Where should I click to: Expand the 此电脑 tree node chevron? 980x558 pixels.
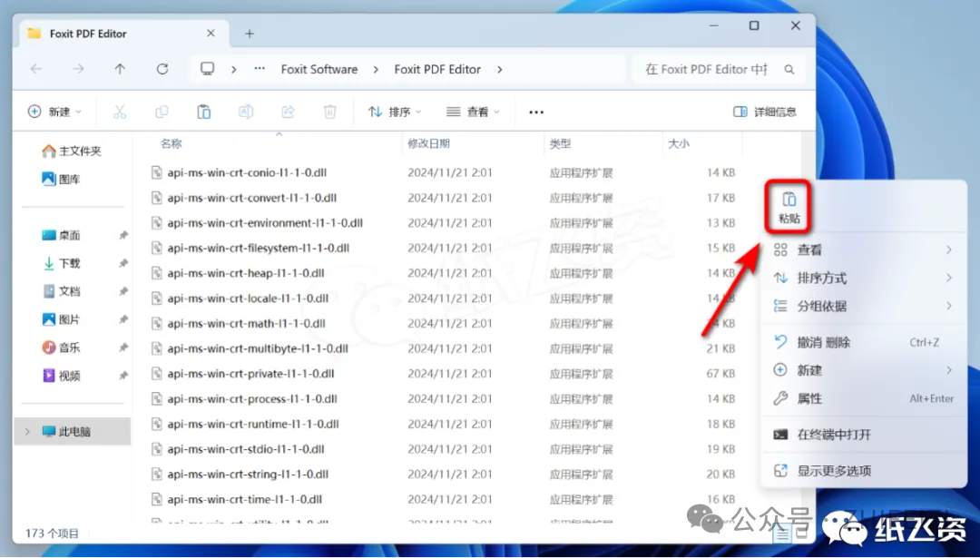pyautogui.click(x=27, y=431)
